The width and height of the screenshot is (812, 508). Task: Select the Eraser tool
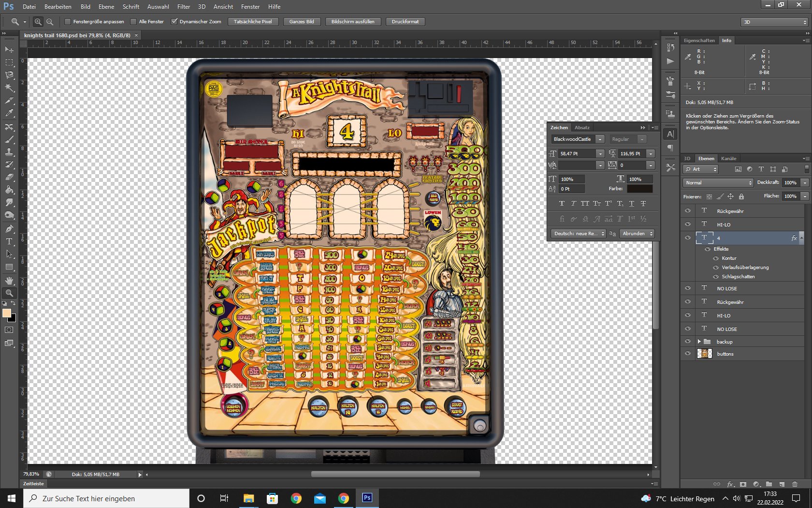(x=9, y=178)
